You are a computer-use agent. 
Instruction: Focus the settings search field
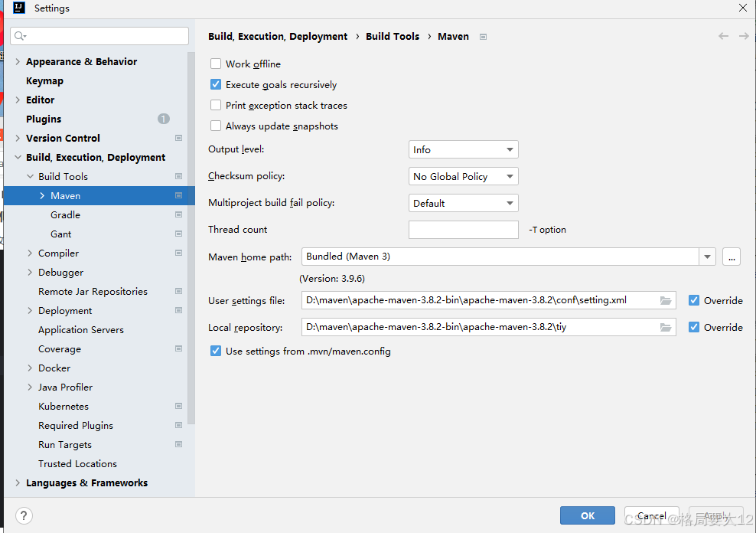[99, 36]
